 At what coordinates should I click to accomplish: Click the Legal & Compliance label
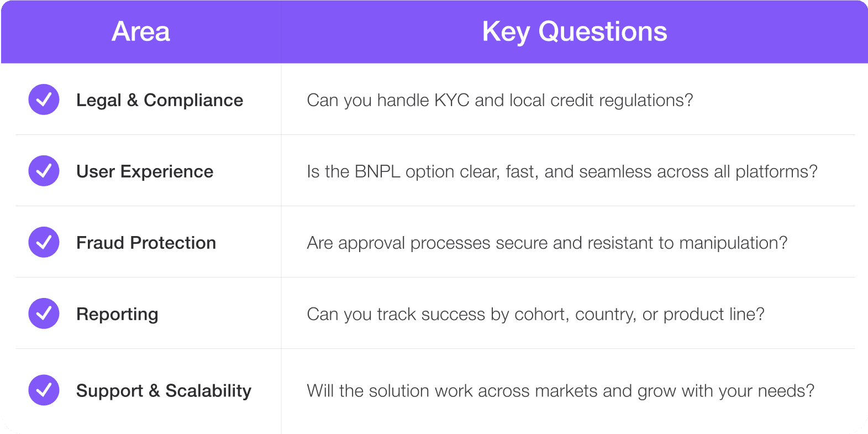pyautogui.click(x=160, y=100)
